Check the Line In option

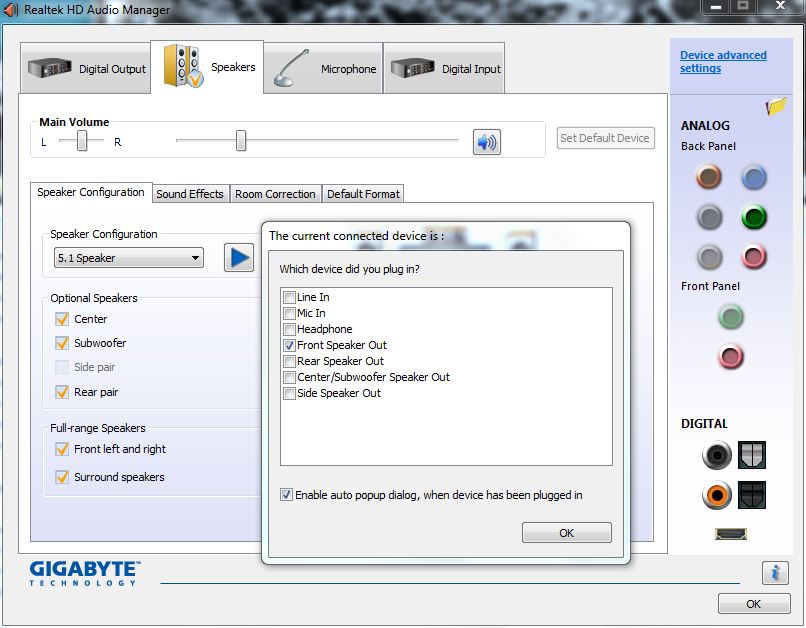click(x=289, y=297)
